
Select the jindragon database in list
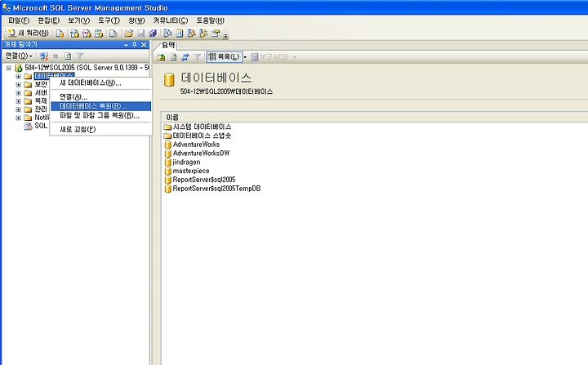click(182, 162)
